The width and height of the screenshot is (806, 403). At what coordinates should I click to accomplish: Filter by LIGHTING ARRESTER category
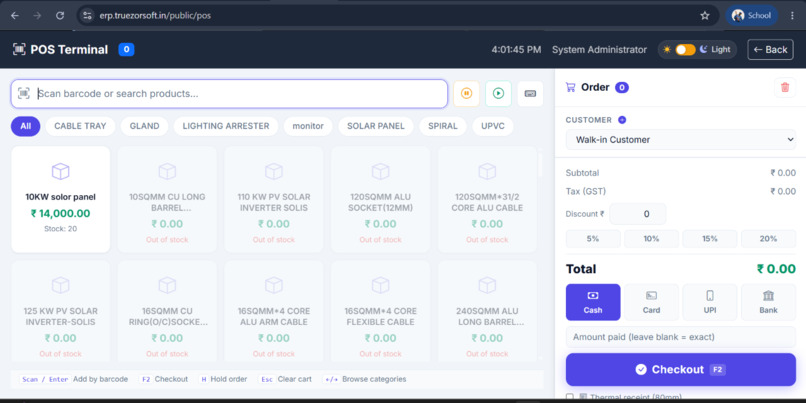tap(226, 126)
